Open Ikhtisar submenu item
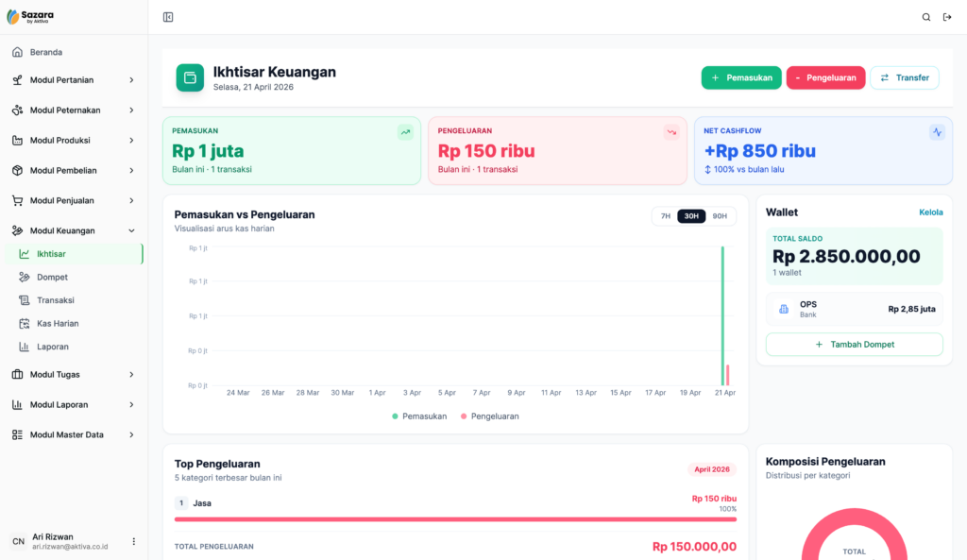The image size is (967, 560). pos(74,254)
